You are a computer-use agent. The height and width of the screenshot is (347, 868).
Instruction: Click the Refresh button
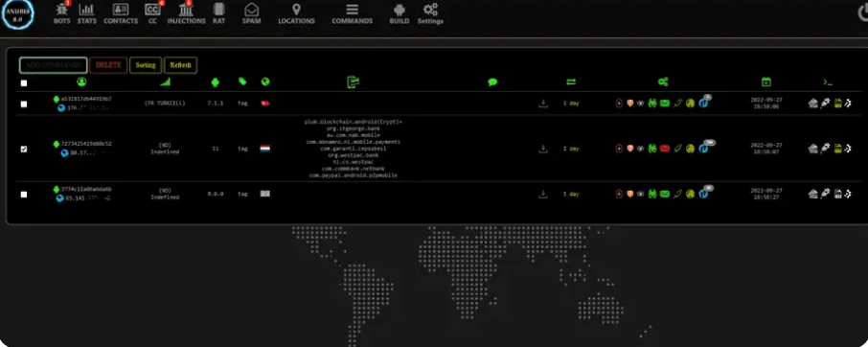pos(180,65)
